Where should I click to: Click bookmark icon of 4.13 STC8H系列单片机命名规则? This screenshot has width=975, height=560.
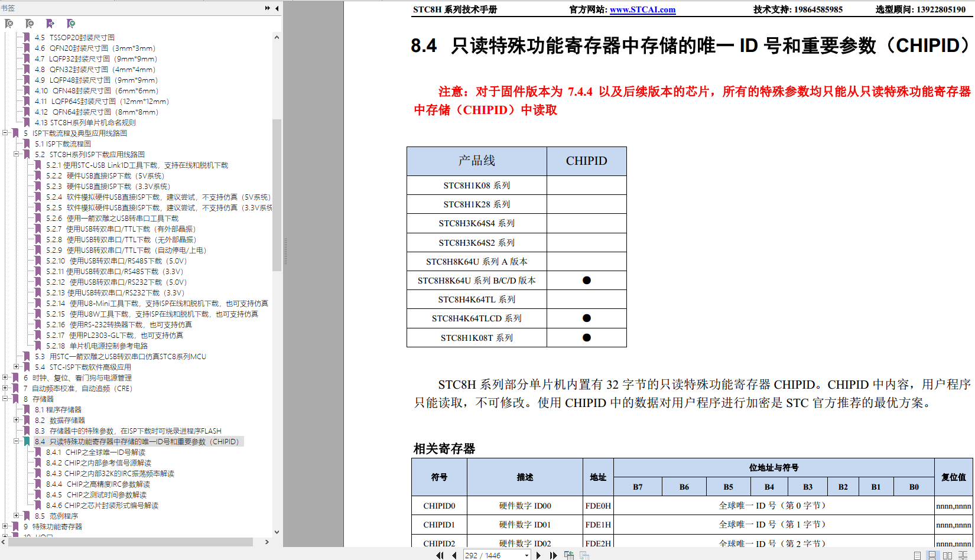(27, 123)
